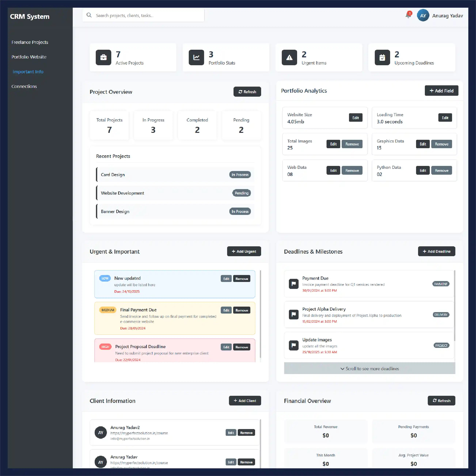Click the Anurag Yadav username in header
This screenshot has height=476, width=476.
click(447, 16)
